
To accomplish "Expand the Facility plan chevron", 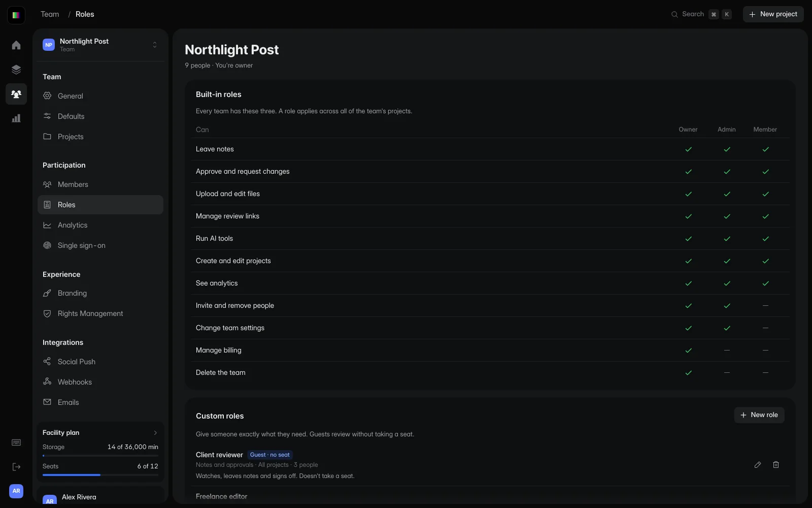I will (x=155, y=433).
